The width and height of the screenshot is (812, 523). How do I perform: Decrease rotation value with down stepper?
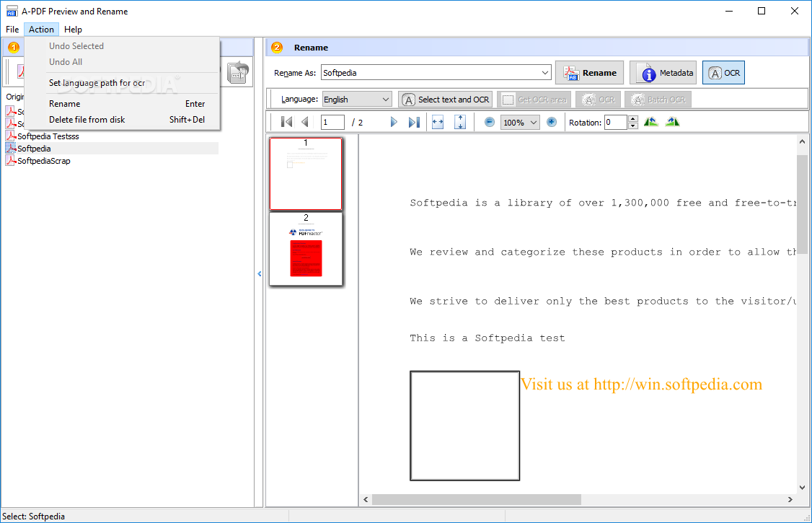point(633,126)
